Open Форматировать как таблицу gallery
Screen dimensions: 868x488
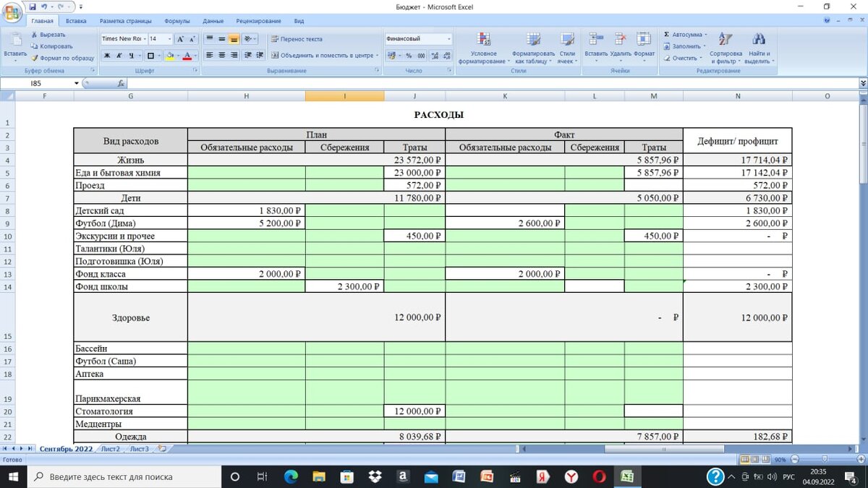pos(533,48)
